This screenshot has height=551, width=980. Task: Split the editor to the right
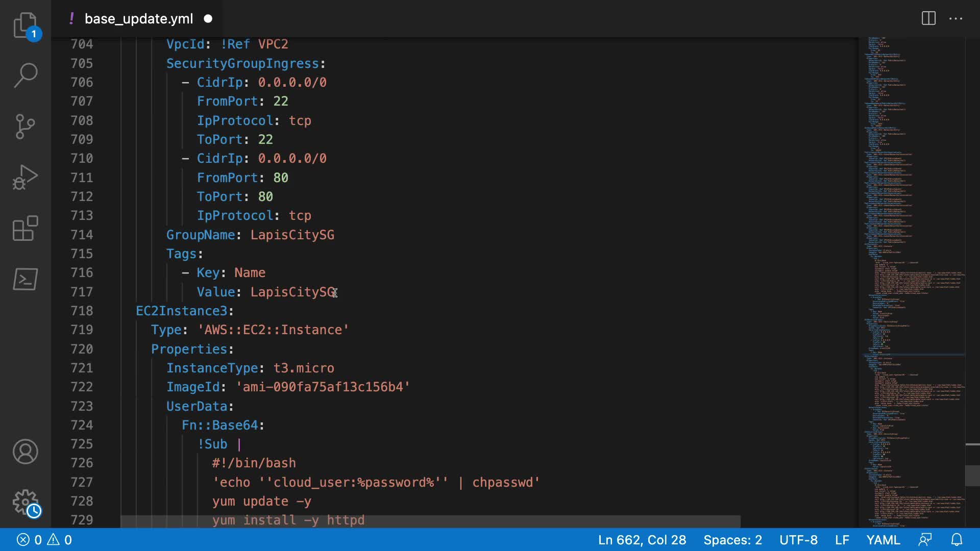tap(928, 19)
